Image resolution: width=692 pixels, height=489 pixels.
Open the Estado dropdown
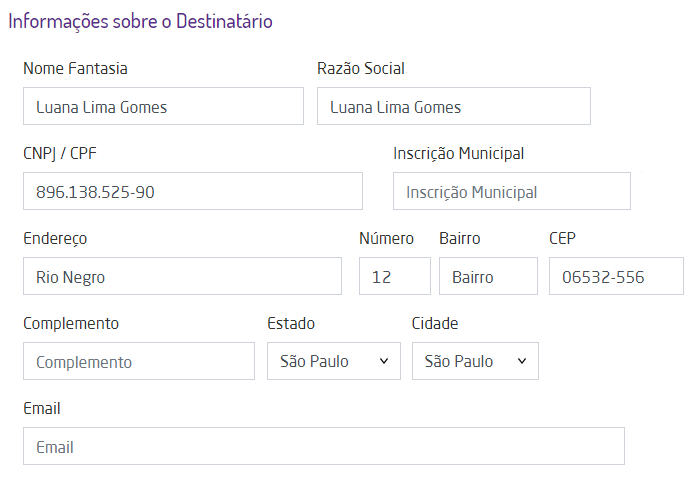point(333,361)
